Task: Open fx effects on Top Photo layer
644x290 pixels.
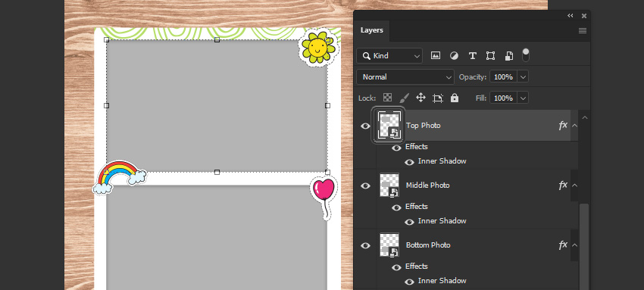Action: (x=563, y=126)
